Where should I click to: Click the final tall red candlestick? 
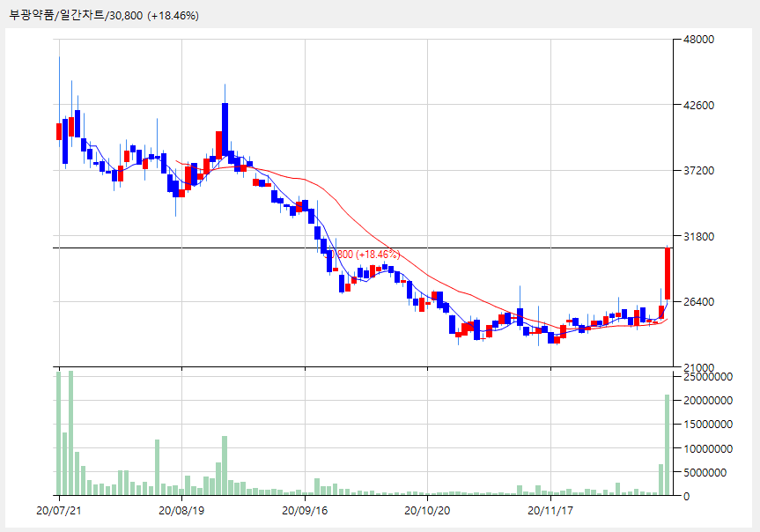coord(668,274)
